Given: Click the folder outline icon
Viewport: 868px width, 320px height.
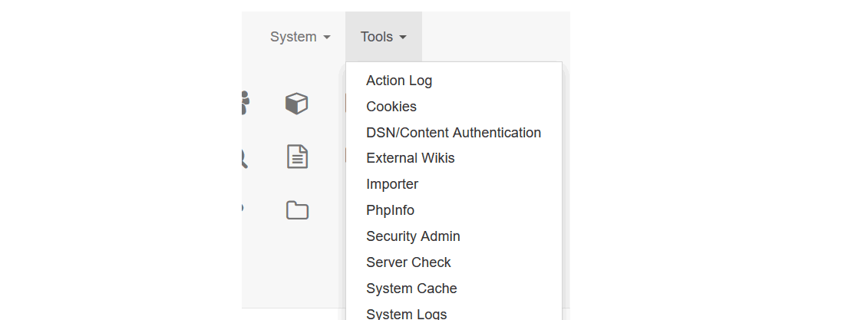Looking at the screenshot, I should click(297, 210).
